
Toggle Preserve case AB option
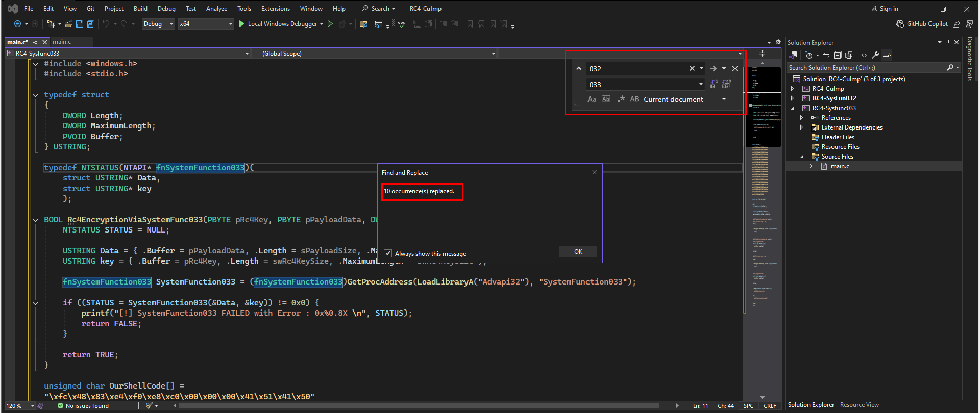click(x=634, y=99)
